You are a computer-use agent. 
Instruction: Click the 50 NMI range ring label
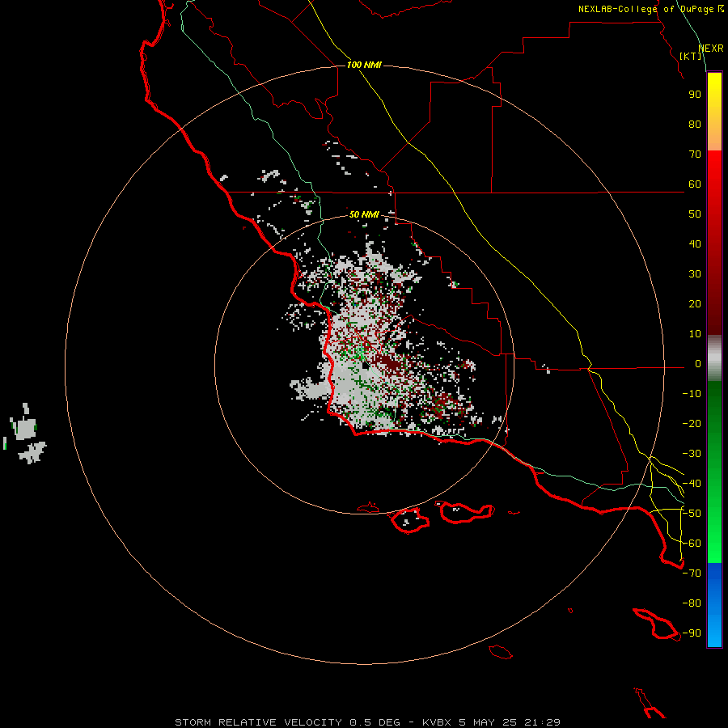pyautogui.click(x=364, y=214)
